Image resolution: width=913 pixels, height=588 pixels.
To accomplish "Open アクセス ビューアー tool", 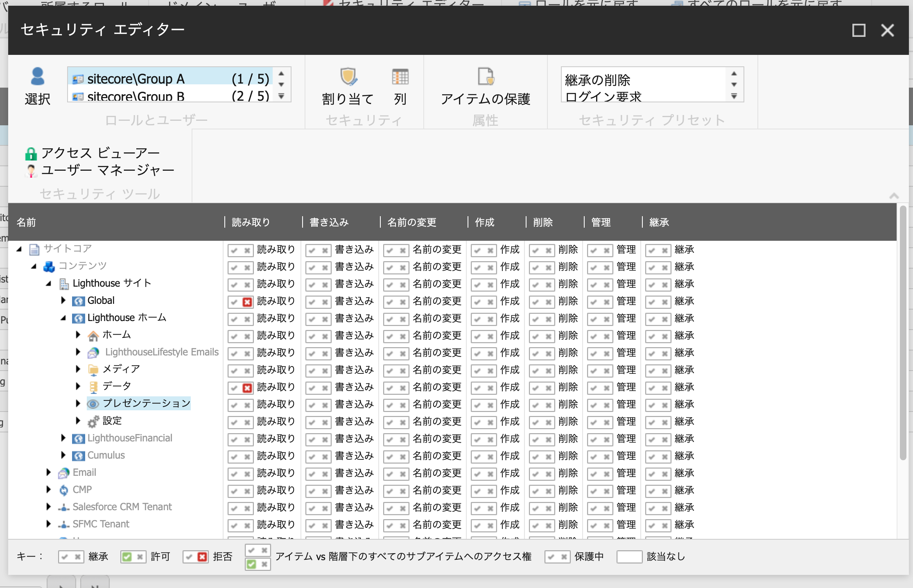I will coord(93,153).
